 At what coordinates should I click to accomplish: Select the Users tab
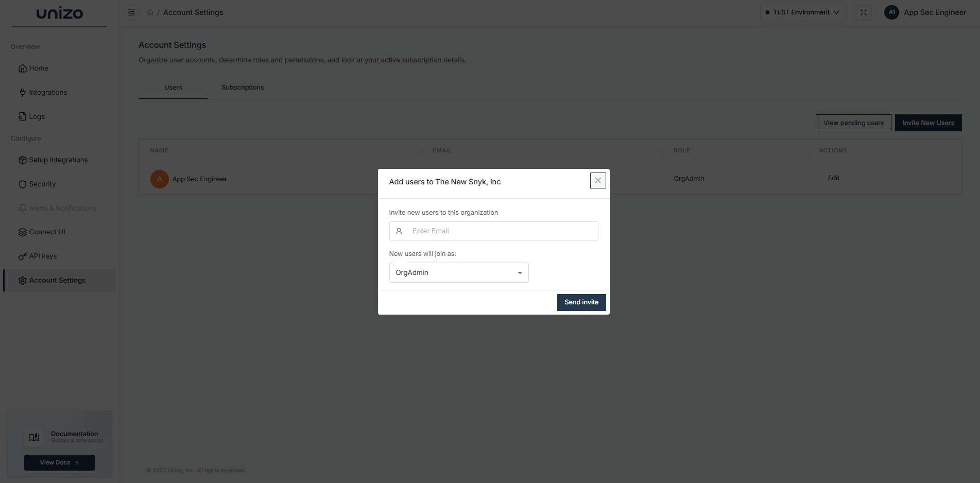[x=173, y=87]
